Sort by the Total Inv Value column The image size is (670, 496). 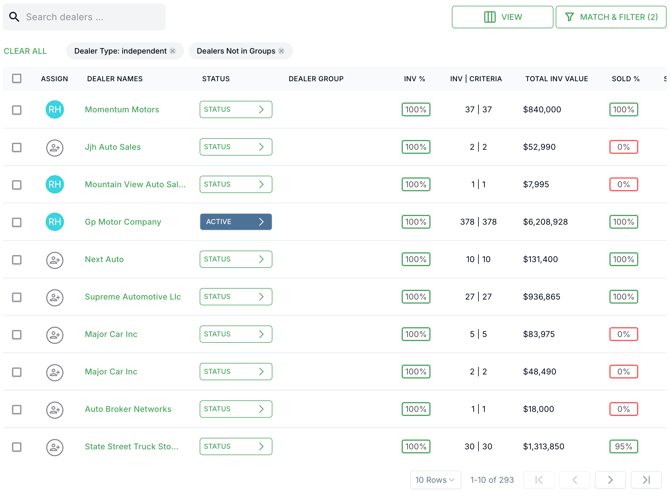(x=556, y=79)
